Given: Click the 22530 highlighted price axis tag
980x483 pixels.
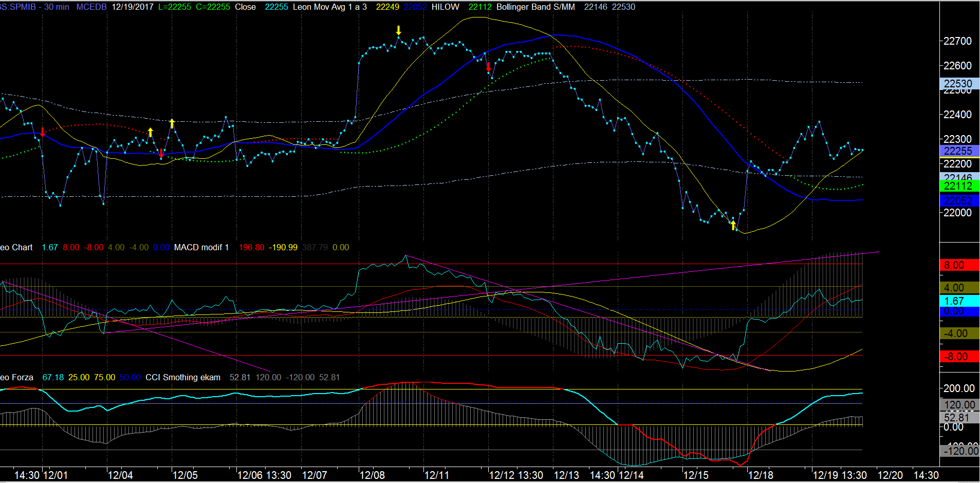Looking at the screenshot, I should pyautogui.click(x=959, y=84).
